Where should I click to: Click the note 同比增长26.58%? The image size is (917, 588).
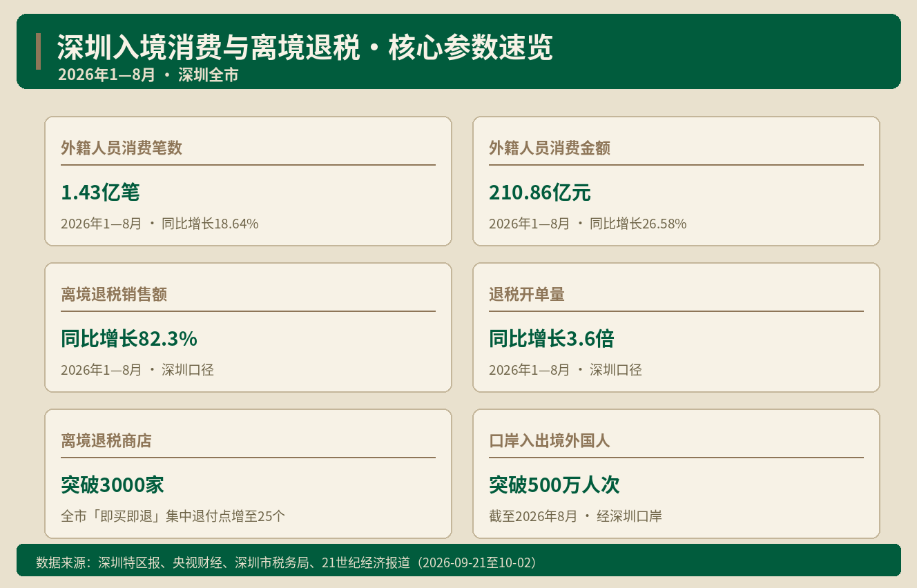coord(638,224)
